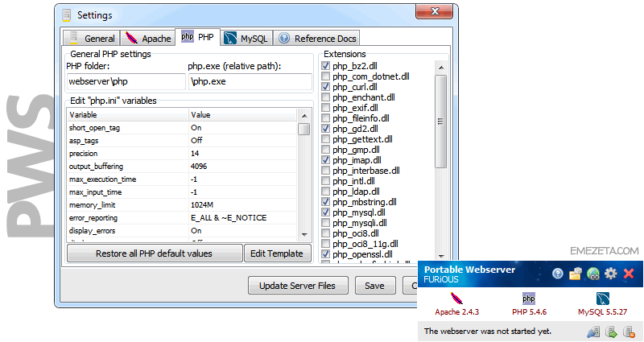This screenshot has height=342, width=644.
Task: Click the memory_limit value 1024M
Action: tap(202, 205)
